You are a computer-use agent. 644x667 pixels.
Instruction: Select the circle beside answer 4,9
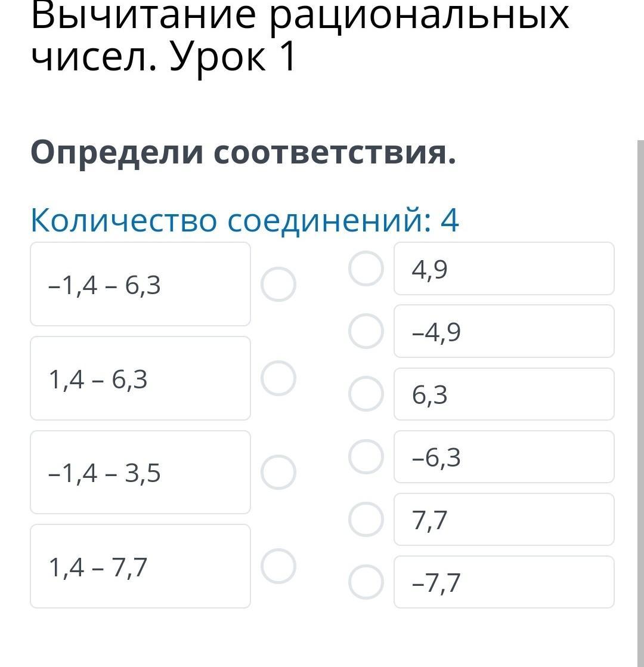(366, 268)
